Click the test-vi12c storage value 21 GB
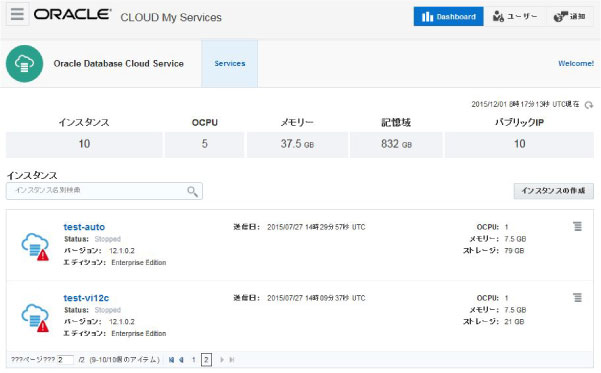601x373 pixels. click(514, 322)
